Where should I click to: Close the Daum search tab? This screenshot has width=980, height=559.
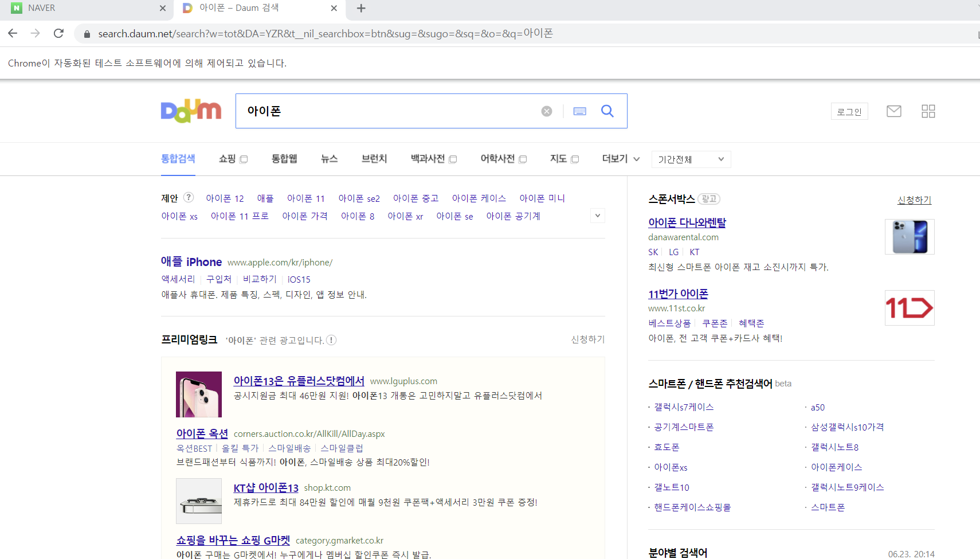(x=334, y=8)
